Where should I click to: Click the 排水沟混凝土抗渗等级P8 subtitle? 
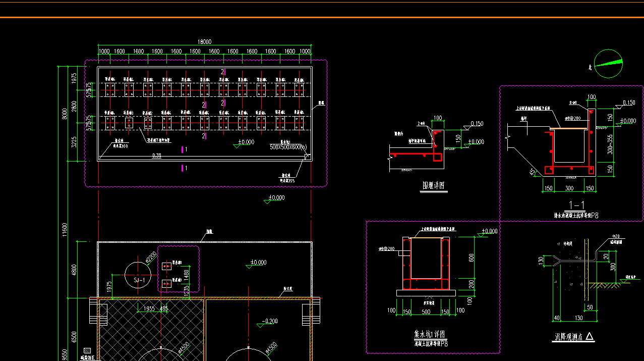point(576,215)
